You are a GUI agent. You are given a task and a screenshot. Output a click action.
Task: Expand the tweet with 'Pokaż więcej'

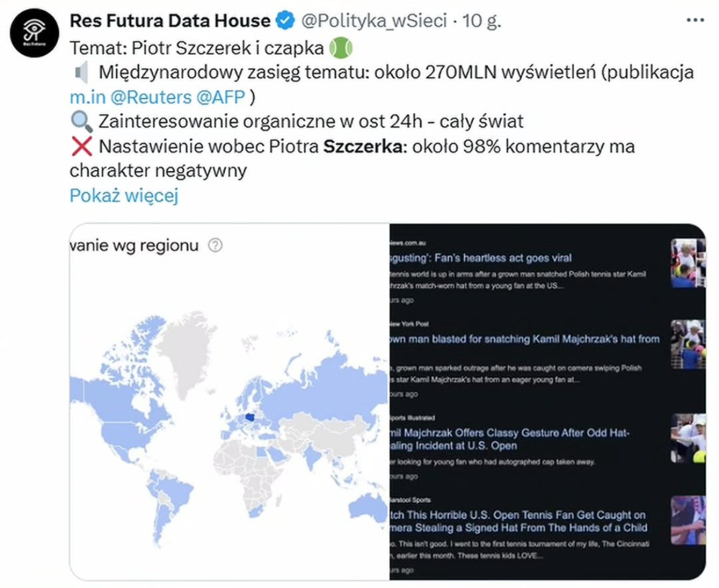coord(124,196)
